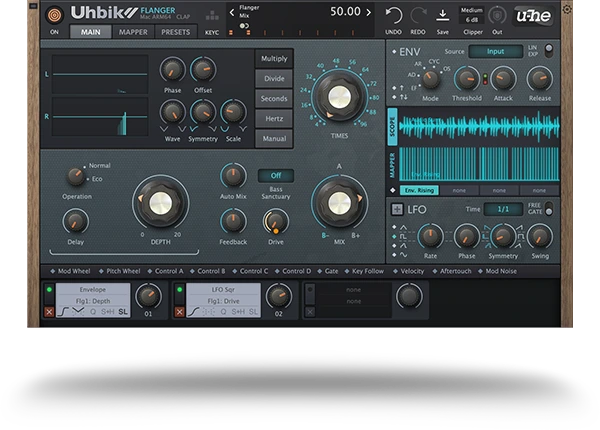
Task: Select the Multiply time mode button
Action: [x=274, y=59]
